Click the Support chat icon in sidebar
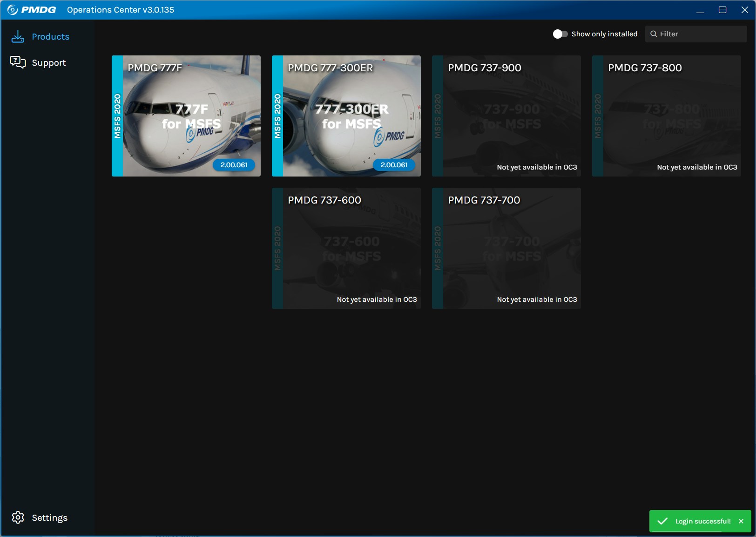 tap(18, 62)
